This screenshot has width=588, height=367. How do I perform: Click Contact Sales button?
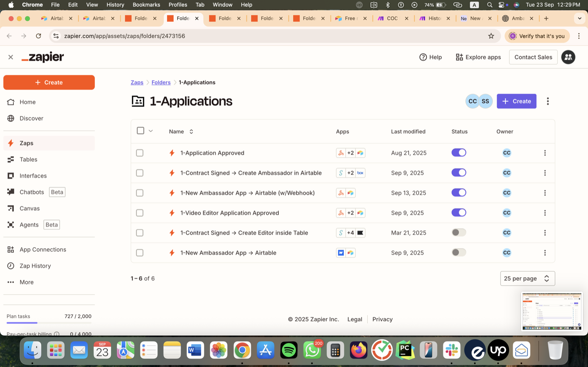tap(533, 57)
